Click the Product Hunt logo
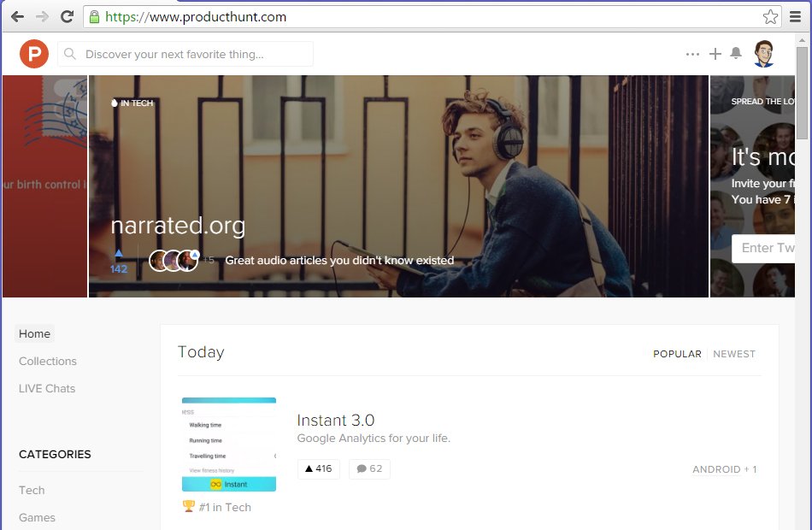 click(34, 53)
